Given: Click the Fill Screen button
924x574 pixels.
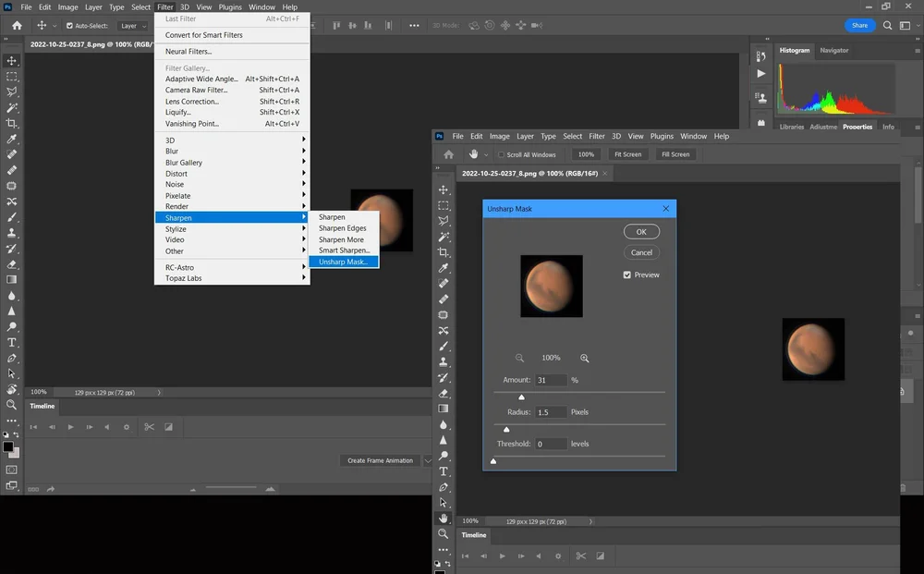Looking at the screenshot, I should [675, 154].
